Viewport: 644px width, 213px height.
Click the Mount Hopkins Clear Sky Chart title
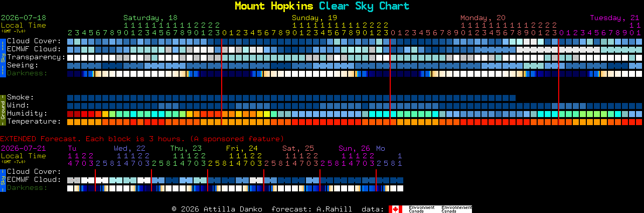pyautogui.click(x=322, y=6)
